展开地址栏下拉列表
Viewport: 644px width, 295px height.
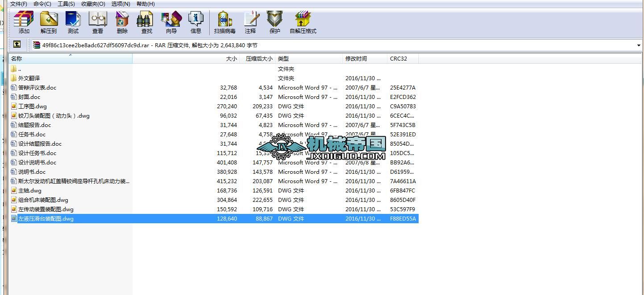click(x=639, y=45)
